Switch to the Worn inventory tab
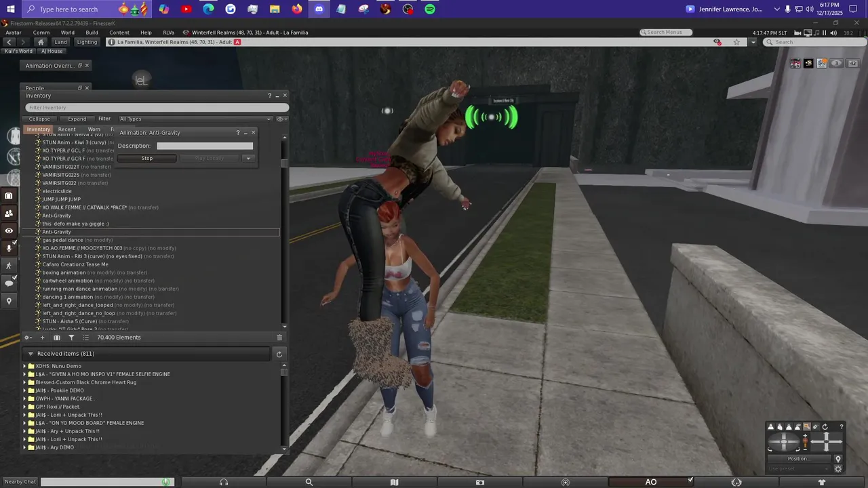The width and height of the screenshot is (868, 488). click(x=94, y=129)
